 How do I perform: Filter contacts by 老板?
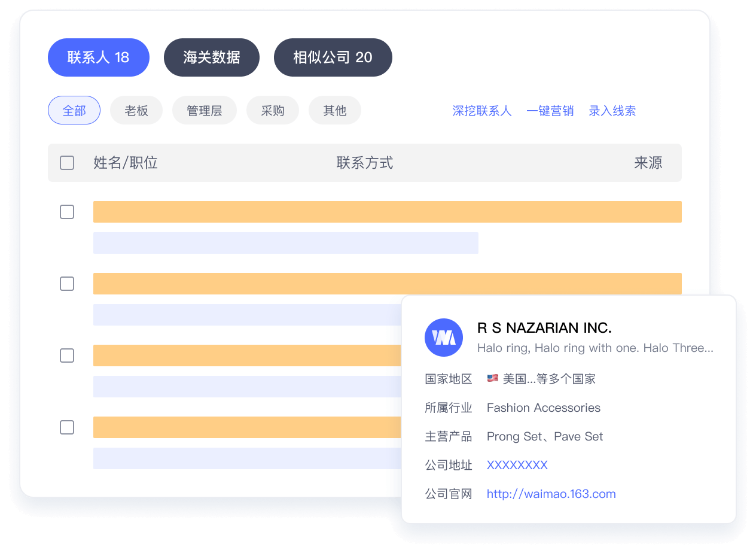[x=136, y=110]
